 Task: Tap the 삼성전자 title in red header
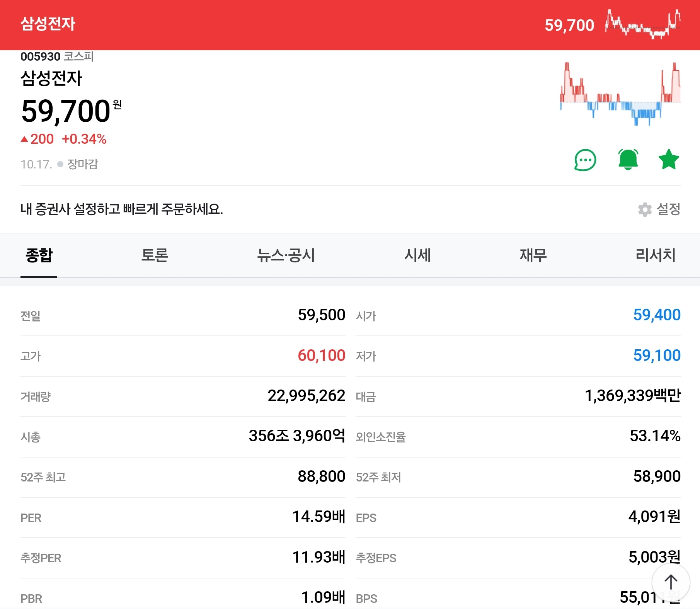click(x=48, y=24)
